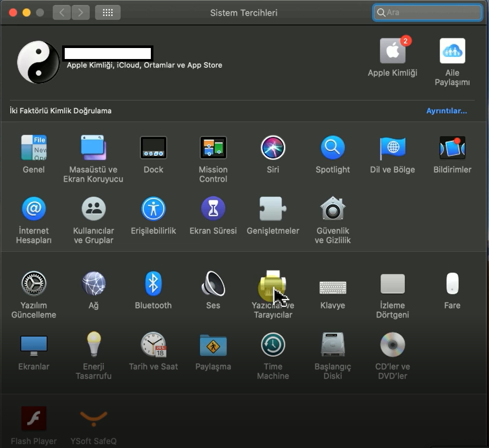Select the Dock preferences icon
Image resolution: width=489 pixels, height=448 pixels.
click(x=153, y=148)
